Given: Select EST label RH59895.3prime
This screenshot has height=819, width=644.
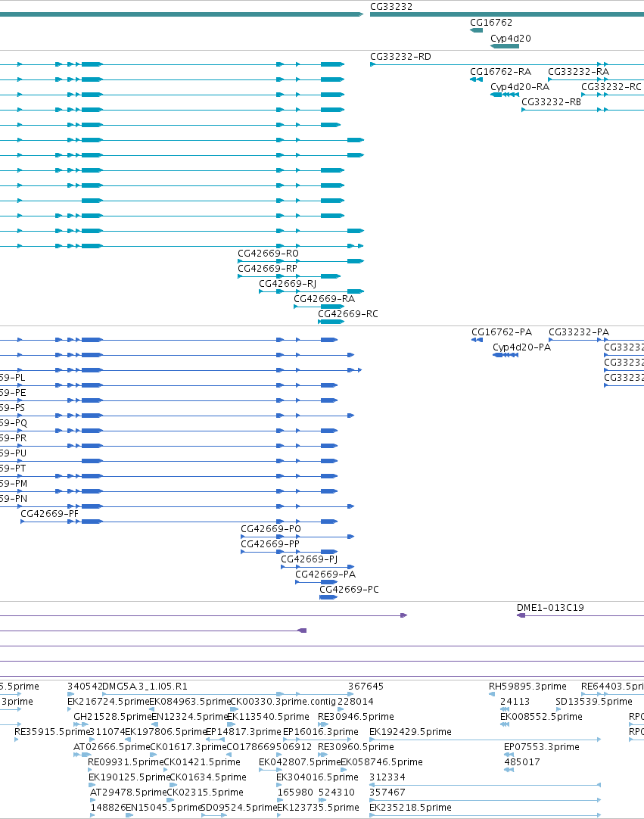Looking at the screenshot, I should click(527, 687).
